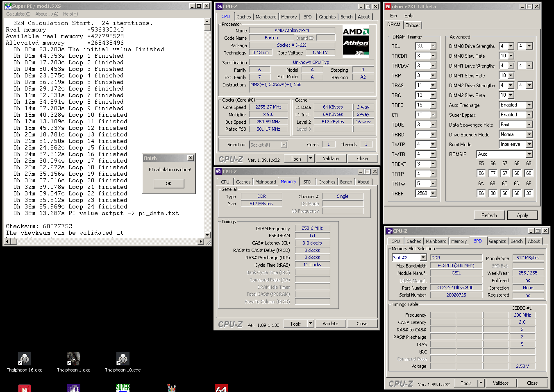Click the red N desktop icon
The width and height of the screenshot is (554, 392).
click(x=25, y=388)
